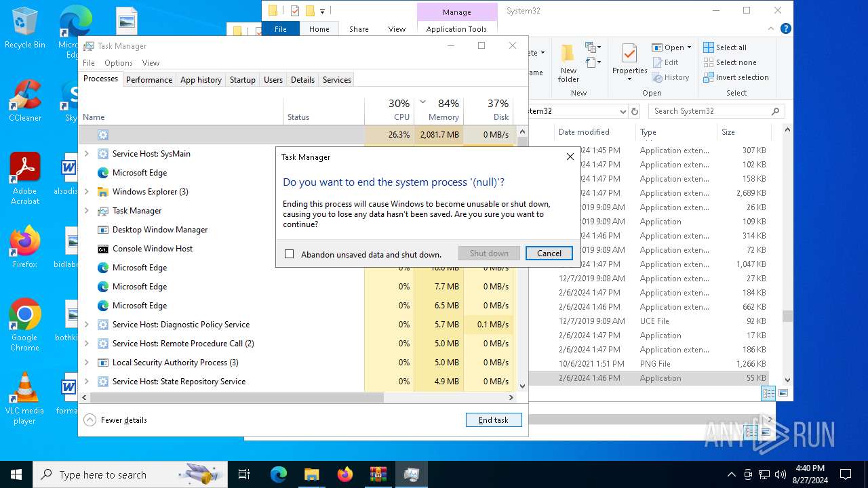
Task: Open the Services tab
Action: [337, 79]
